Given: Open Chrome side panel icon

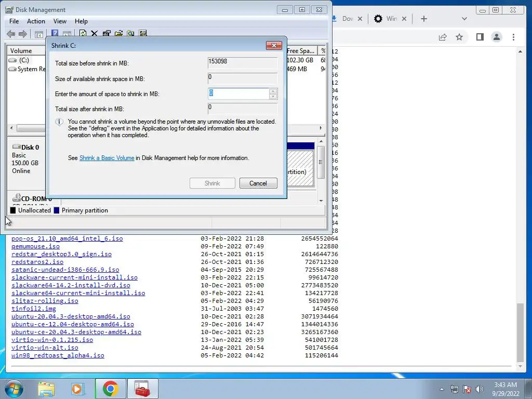Looking at the screenshot, I should tap(480, 37).
